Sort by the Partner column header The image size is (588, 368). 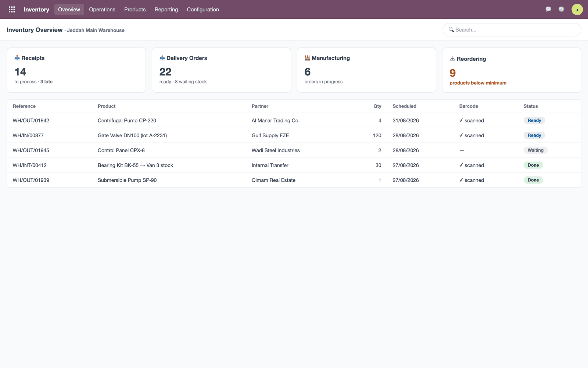[260, 106]
